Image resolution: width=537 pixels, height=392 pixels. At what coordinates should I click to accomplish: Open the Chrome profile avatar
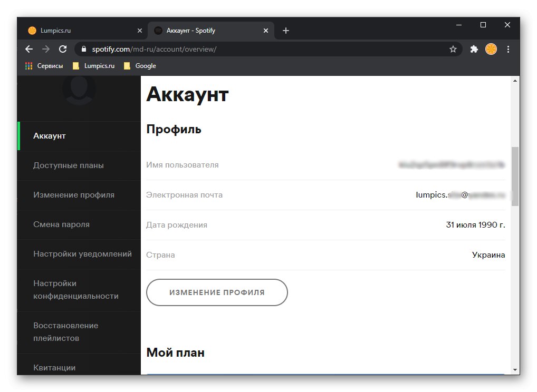(491, 49)
